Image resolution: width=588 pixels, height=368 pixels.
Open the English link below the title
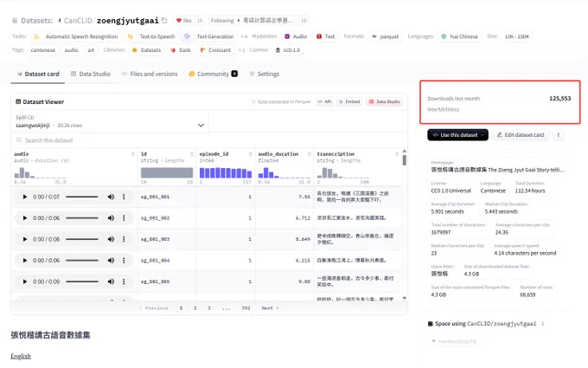click(21, 357)
